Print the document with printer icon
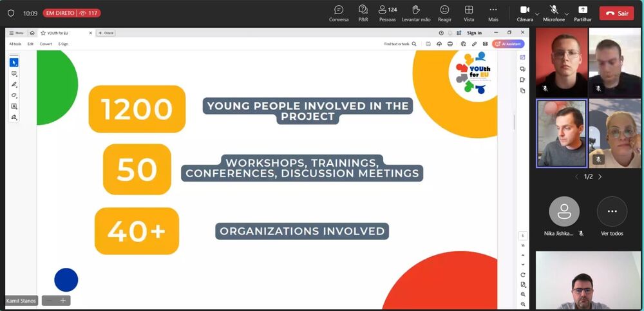The image size is (644, 311). 450,44
